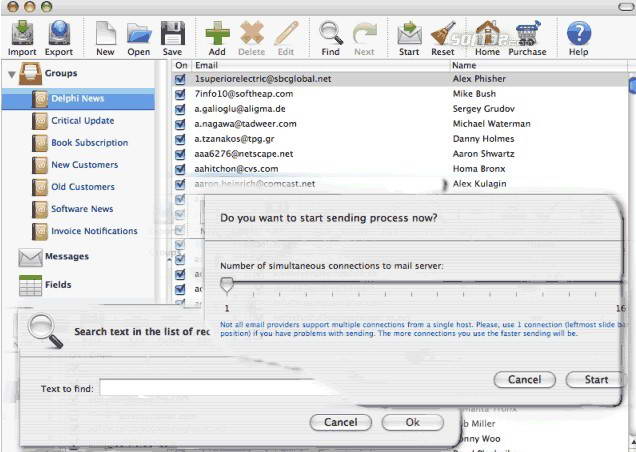Uncheck aahitchon@cvs.com row checkbox
The image size is (636, 452).
click(x=180, y=170)
